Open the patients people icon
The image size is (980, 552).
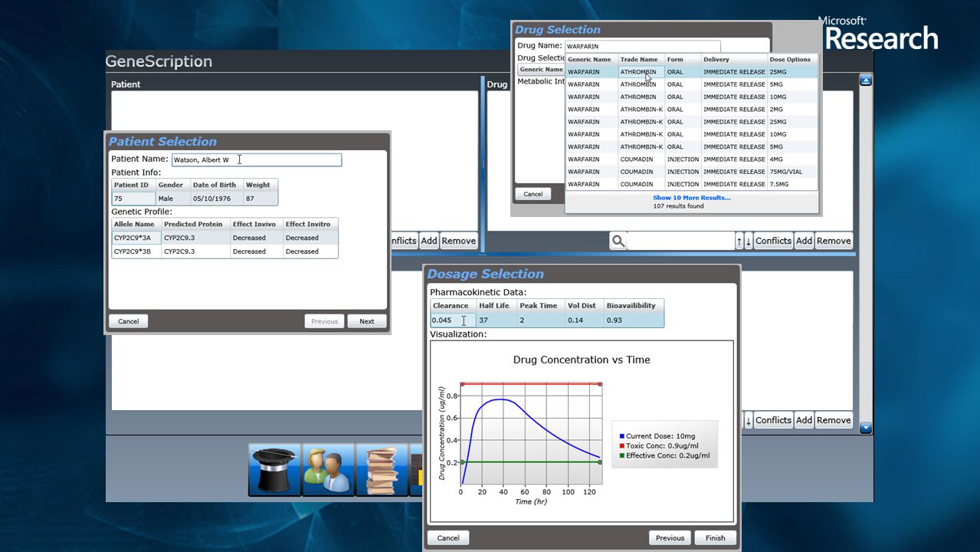click(x=328, y=470)
